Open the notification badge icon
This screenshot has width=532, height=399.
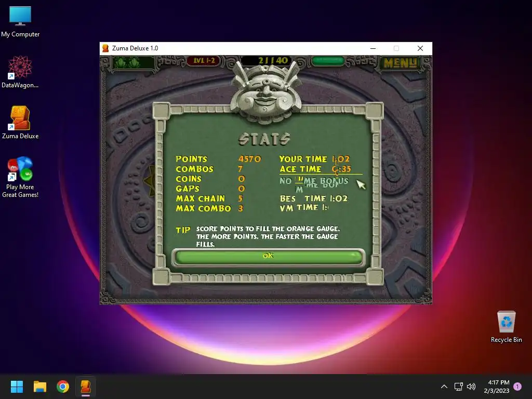point(517,387)
